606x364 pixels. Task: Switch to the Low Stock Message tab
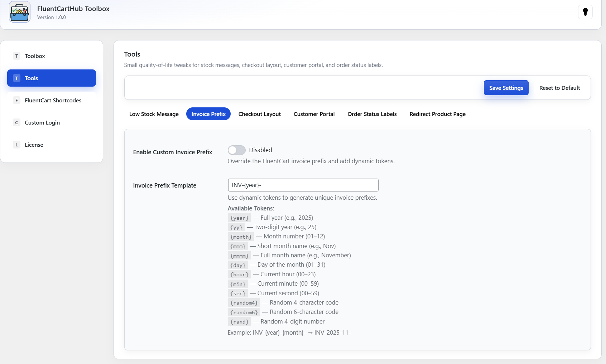coord(154,114)
